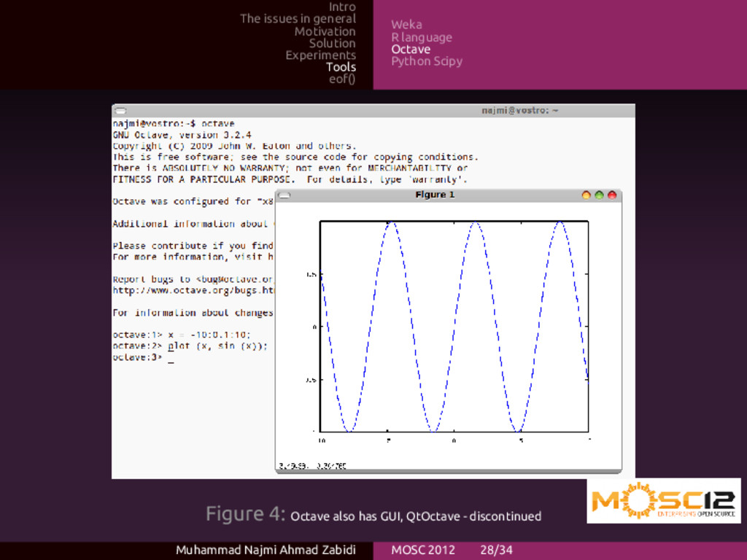747x560 pixels.
Task: Click the MOSC 2012 footer label
Action: point(423,550)
